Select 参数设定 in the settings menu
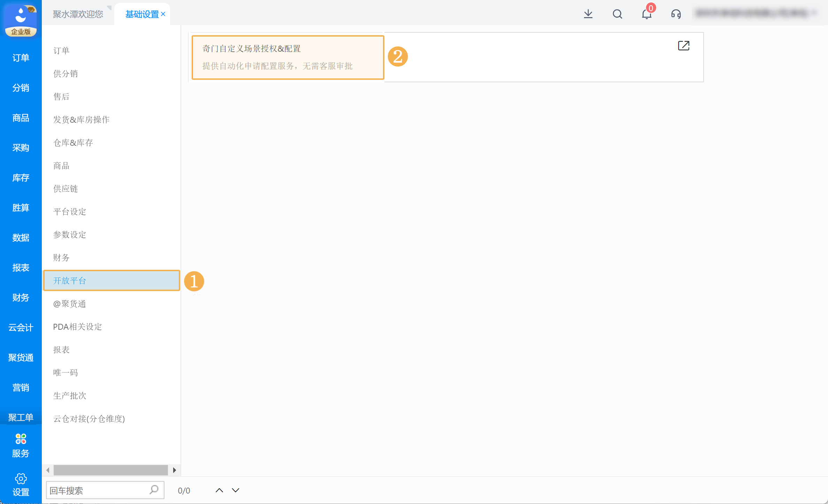Viewport: 828px width, 504px height. (69, 234)
